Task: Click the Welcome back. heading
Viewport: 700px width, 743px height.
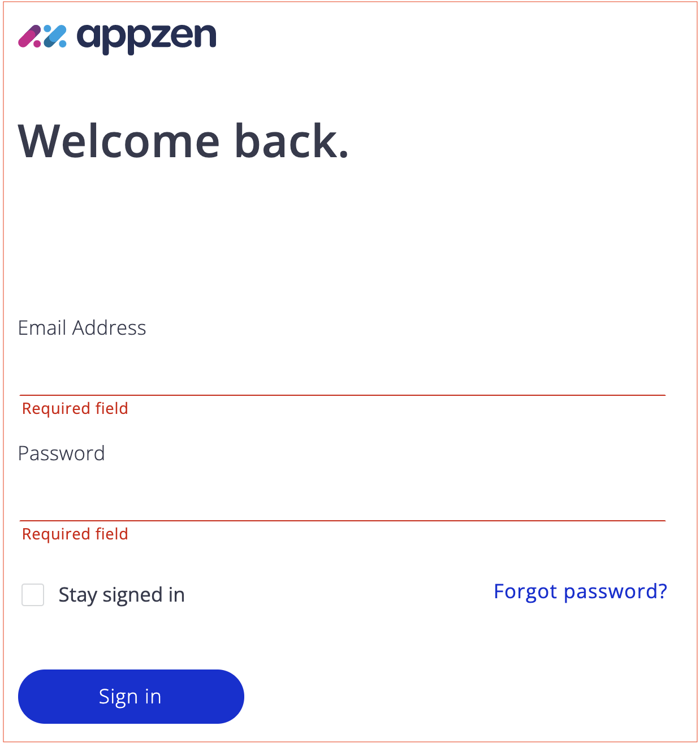Action: [x=184, y=141]
